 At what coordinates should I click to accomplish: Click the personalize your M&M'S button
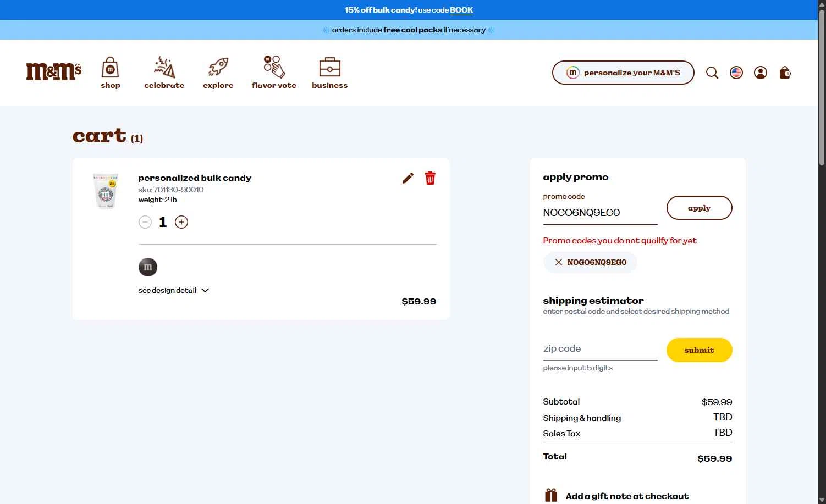click(623, 73)
